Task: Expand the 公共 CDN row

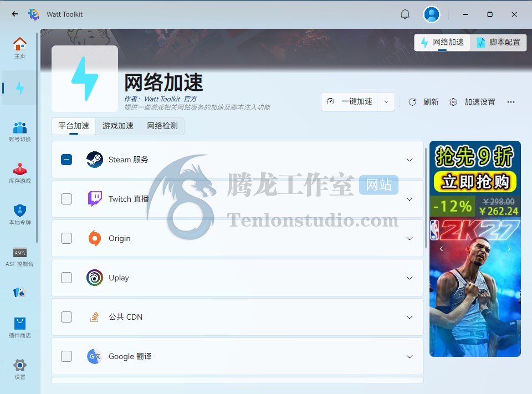Action: coord(410,318)
